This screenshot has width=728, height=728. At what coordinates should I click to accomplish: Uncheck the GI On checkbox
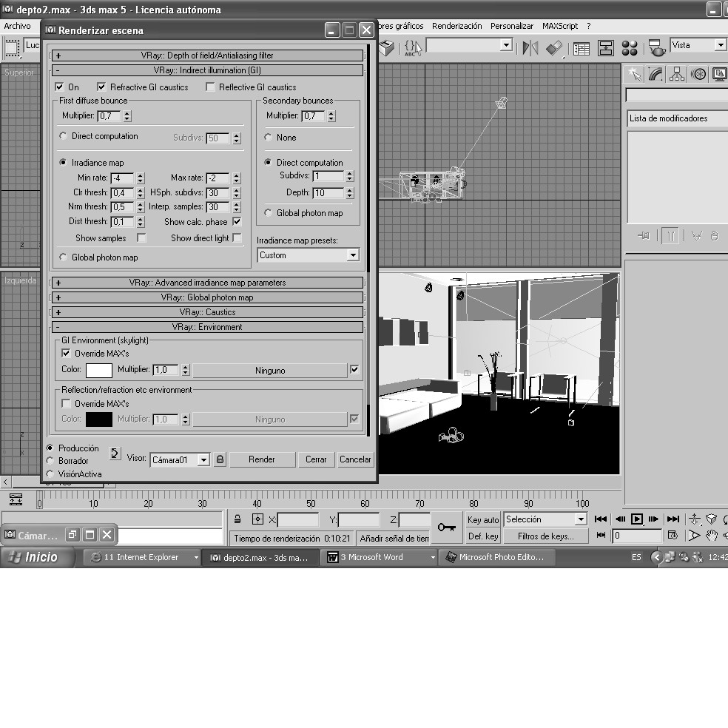[x=59, y=87]
